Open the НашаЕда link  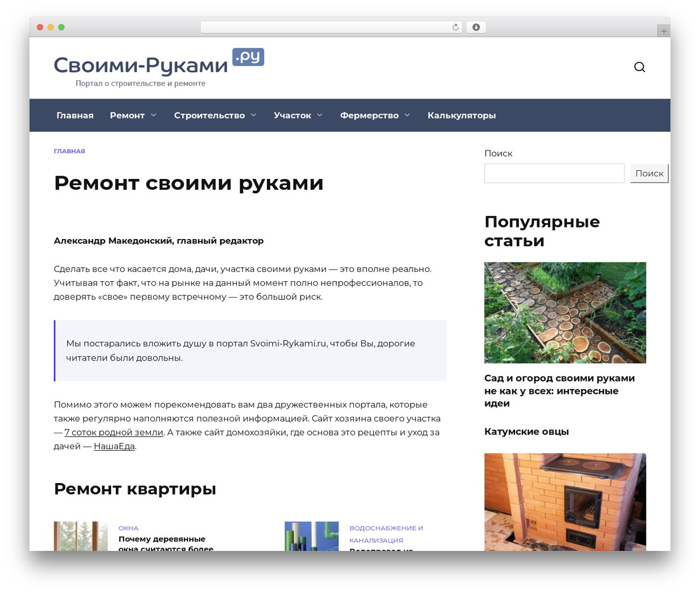[114, 446]
